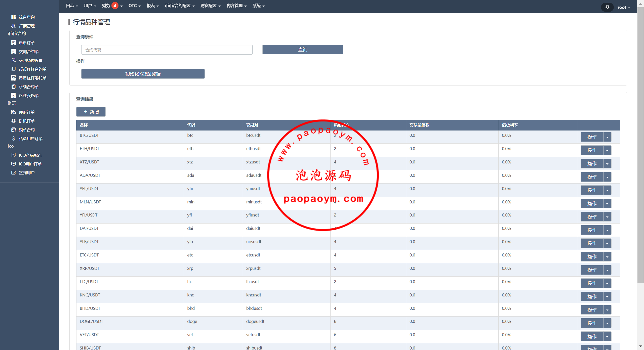Click the 私募用户订单 dollar icon
Image resolution: width=644 pixels, height=350 pixels.
coord(14,139)
